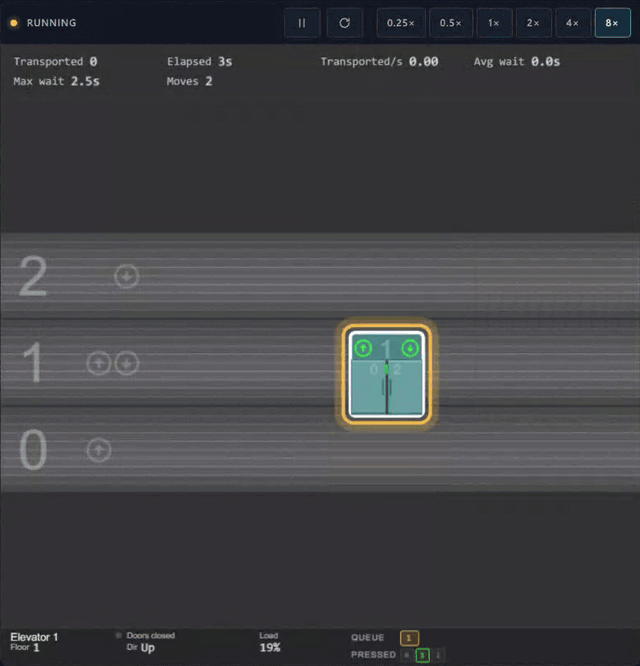Click the RUNNING status indicator dot
Image resolution: width=640 pixels, height=666 pixels.
click(14, 23)
